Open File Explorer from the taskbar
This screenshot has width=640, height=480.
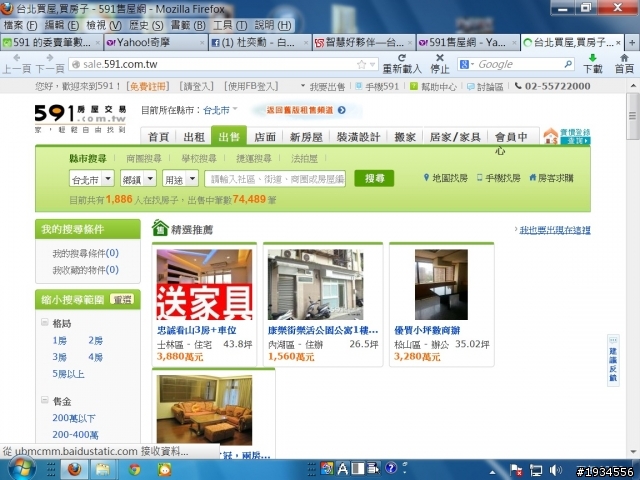tap(103, 469)
